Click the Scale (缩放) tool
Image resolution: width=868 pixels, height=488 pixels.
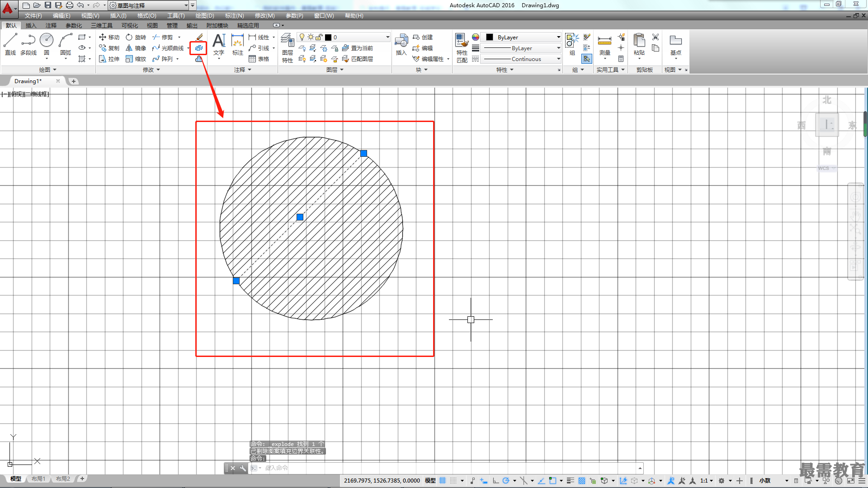pyautogui.click(x=136, y=59)
